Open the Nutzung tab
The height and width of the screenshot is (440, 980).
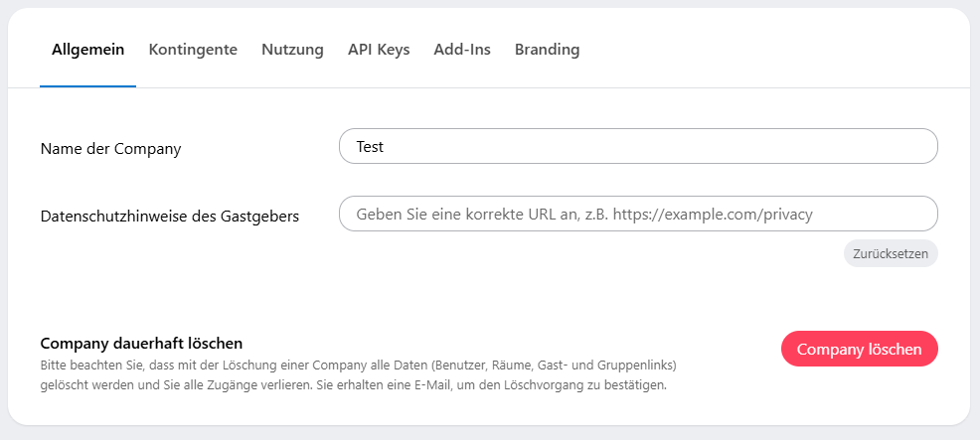point(292,50)
